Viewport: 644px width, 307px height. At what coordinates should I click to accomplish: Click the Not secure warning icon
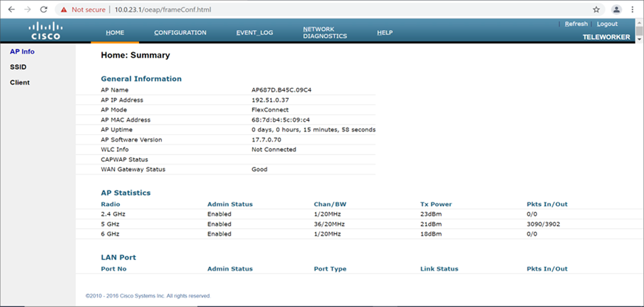coord(63,10)
